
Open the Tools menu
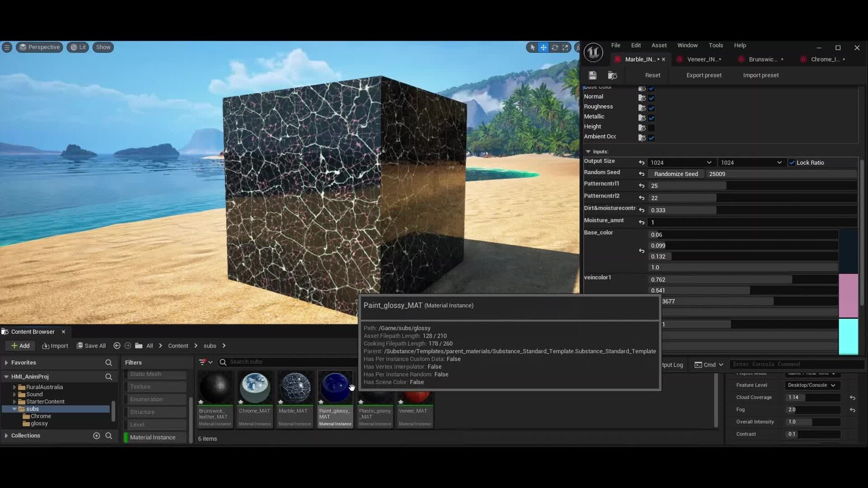click(x=716, y=46)
